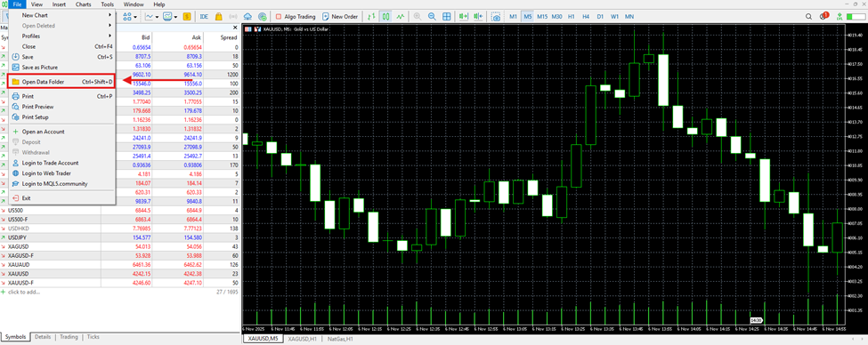Viewport: 868px width, 345px height.
Task: Open the Charts menu
Action: click(x=83, y=4)
